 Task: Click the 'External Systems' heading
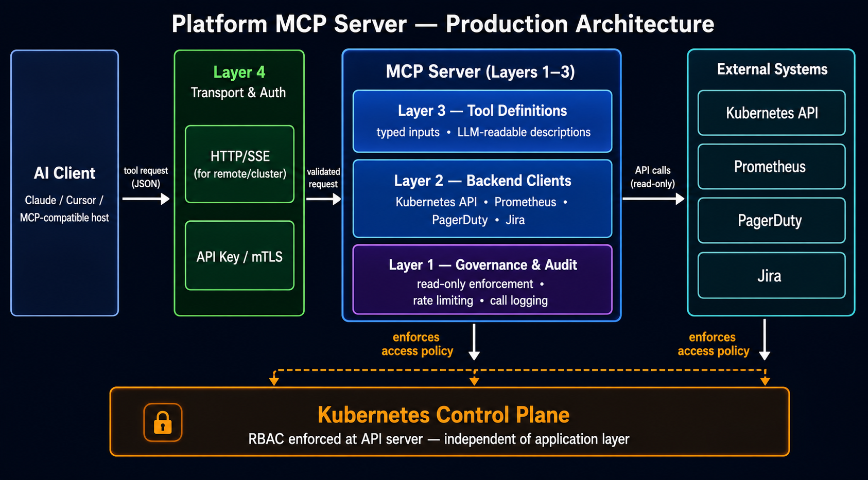pos(772,69)
